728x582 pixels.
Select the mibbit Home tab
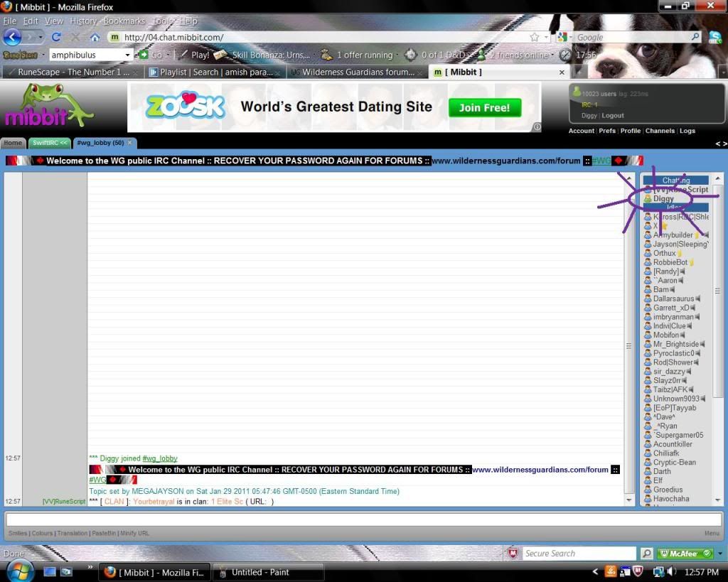coord(13,143)
